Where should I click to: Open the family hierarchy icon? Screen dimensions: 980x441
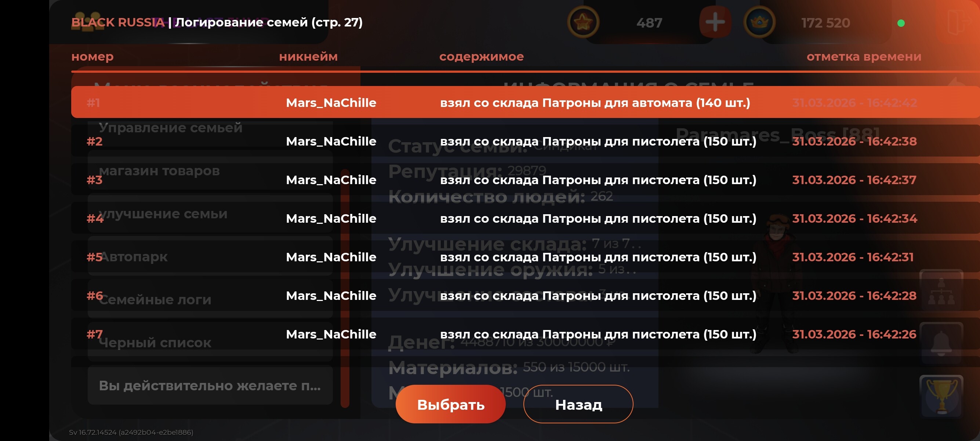pos(941,291)
